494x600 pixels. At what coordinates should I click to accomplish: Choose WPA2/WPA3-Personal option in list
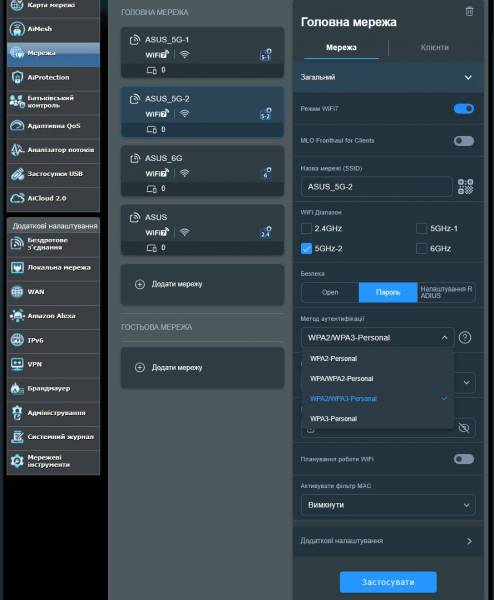pos(377,398)
